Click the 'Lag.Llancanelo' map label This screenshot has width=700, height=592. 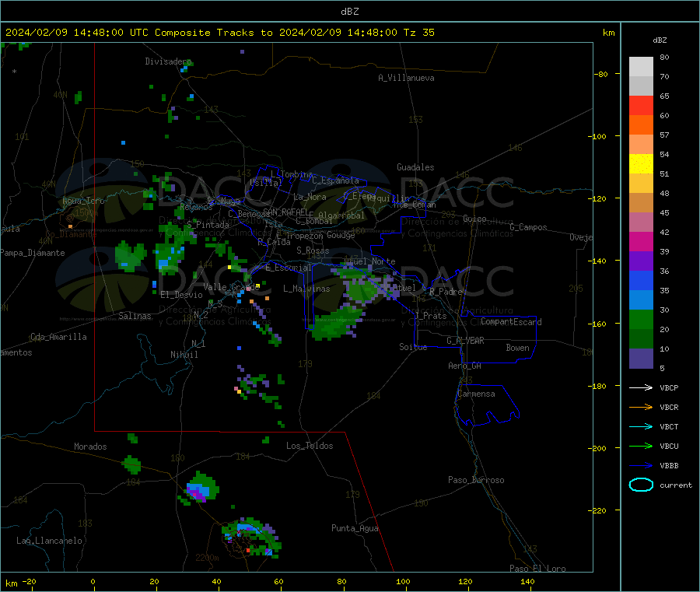coord(49,541)
